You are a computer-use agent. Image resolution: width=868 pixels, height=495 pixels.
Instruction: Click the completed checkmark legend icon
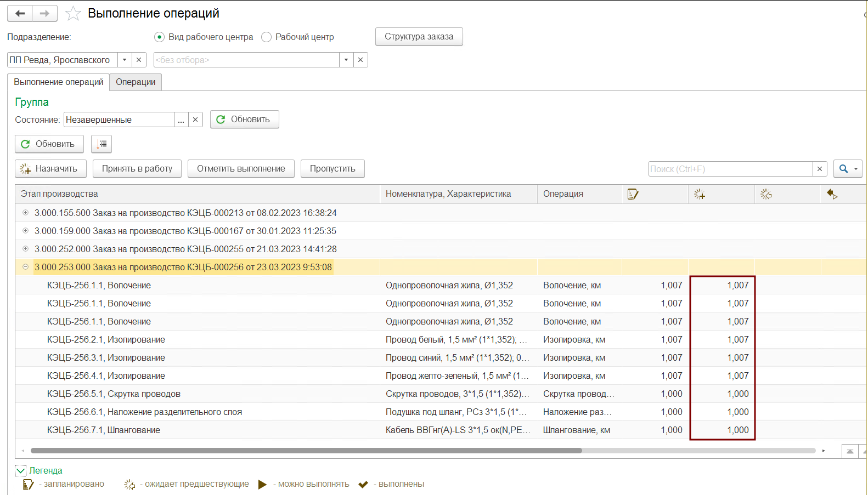363,484
